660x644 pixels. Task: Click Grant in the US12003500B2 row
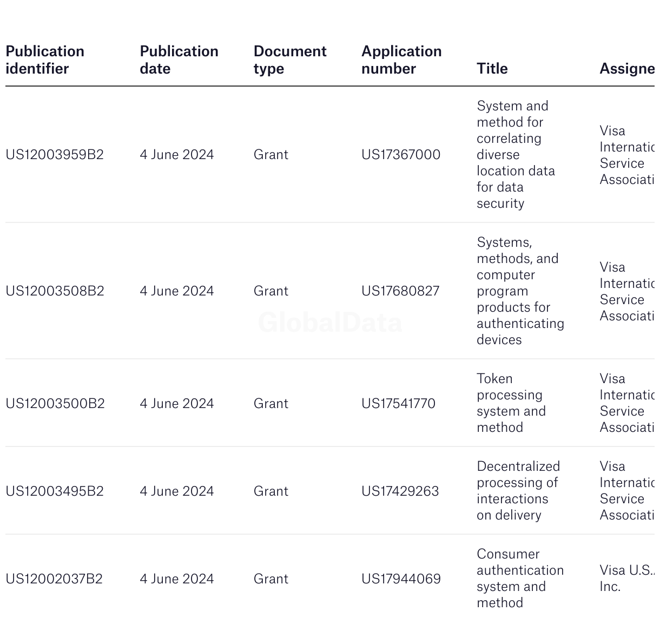(x=271, y=404)
